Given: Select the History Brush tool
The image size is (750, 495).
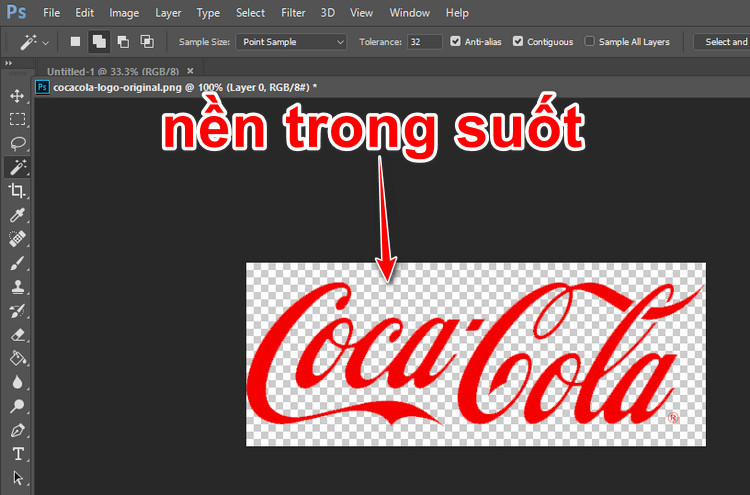Looking at the screenshot, I should pyautogui.click(x=17, y=311).
